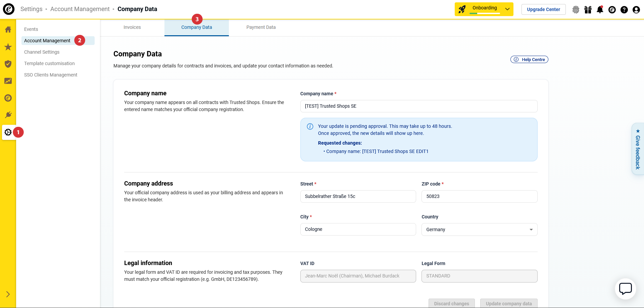Open the notifications bell icon

click(600, 10)
